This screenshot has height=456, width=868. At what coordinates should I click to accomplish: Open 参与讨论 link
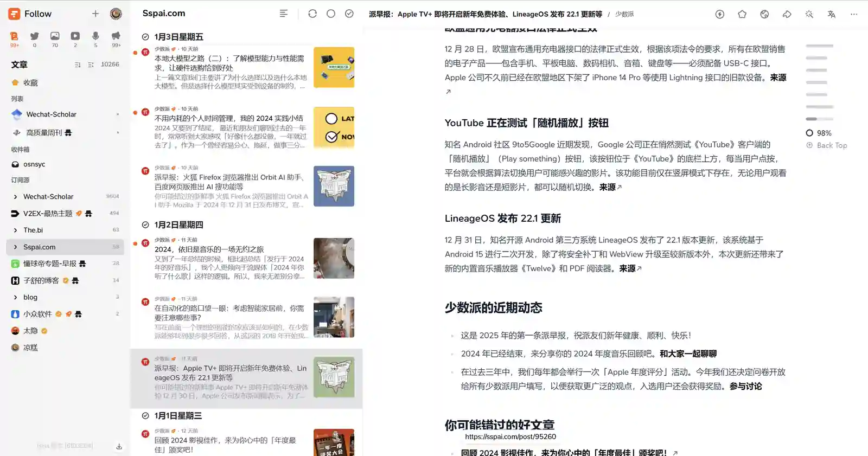click(x=746, y=386)
